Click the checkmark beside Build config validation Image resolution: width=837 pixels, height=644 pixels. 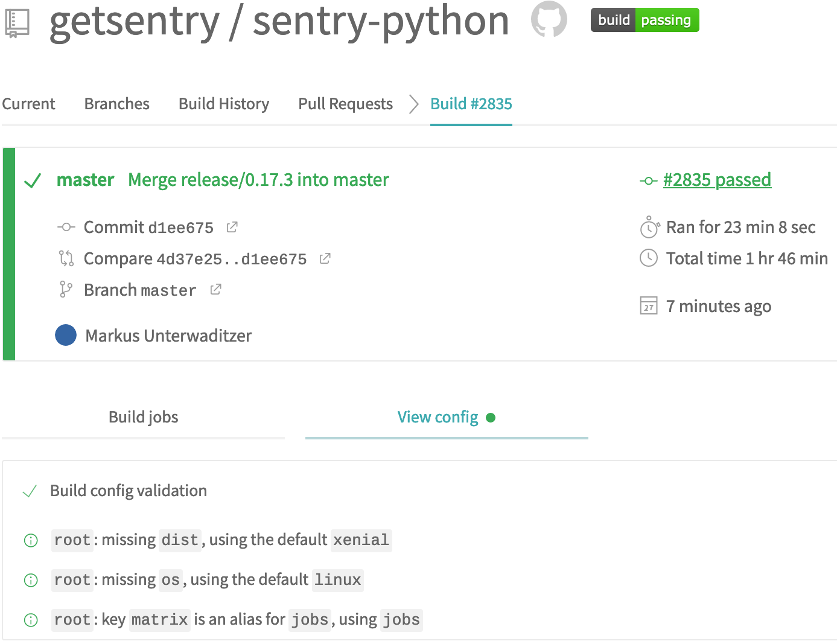30,491
